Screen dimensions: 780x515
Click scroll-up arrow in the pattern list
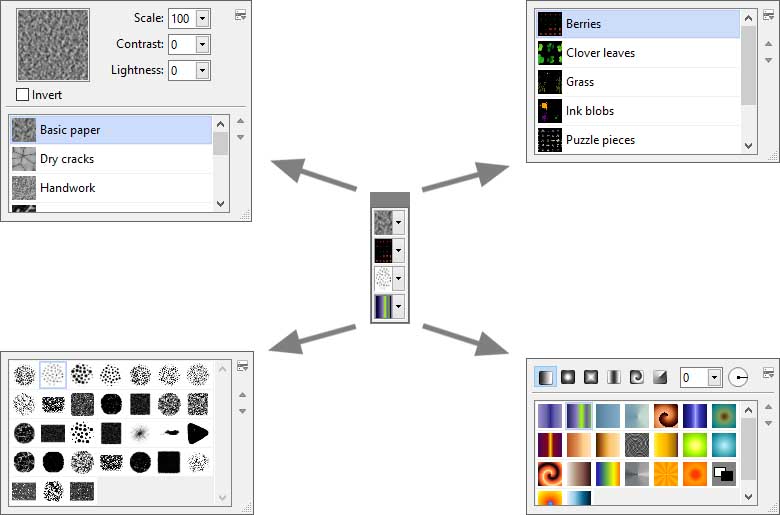tap(748, 18)
